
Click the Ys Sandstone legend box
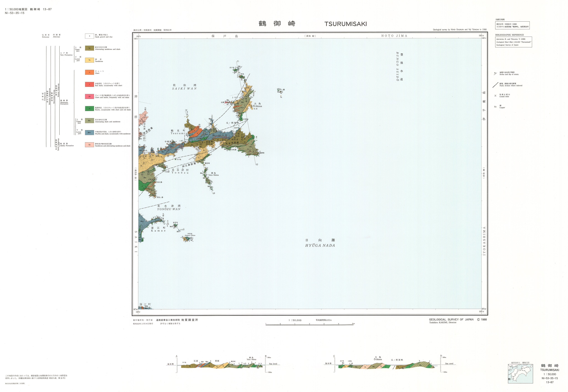tap(89, 60)
